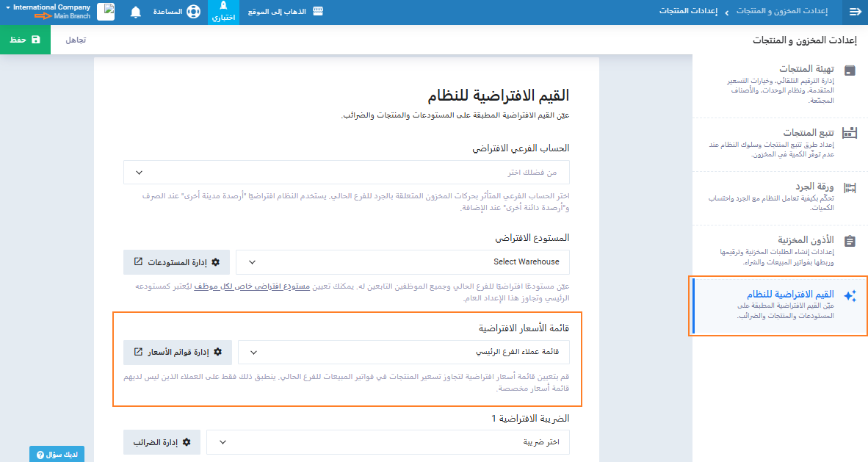Click the company logo thumbnail
This screenshot has height=462, width=868.
coord(106,12)
